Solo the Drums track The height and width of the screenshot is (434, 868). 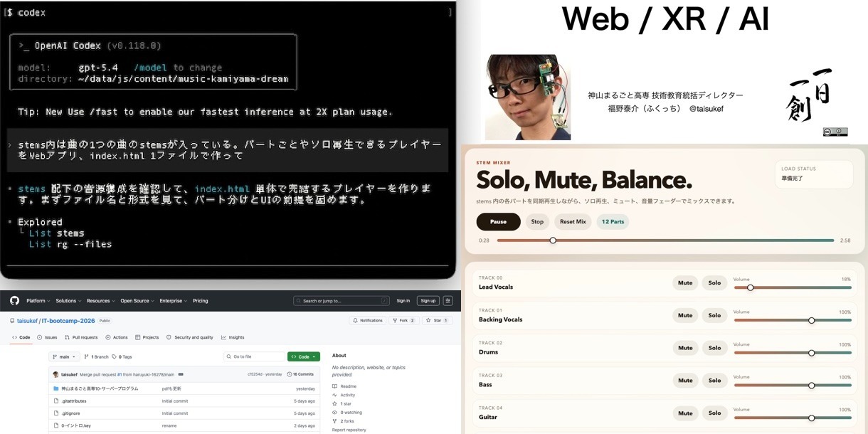[x=714, y=348]
